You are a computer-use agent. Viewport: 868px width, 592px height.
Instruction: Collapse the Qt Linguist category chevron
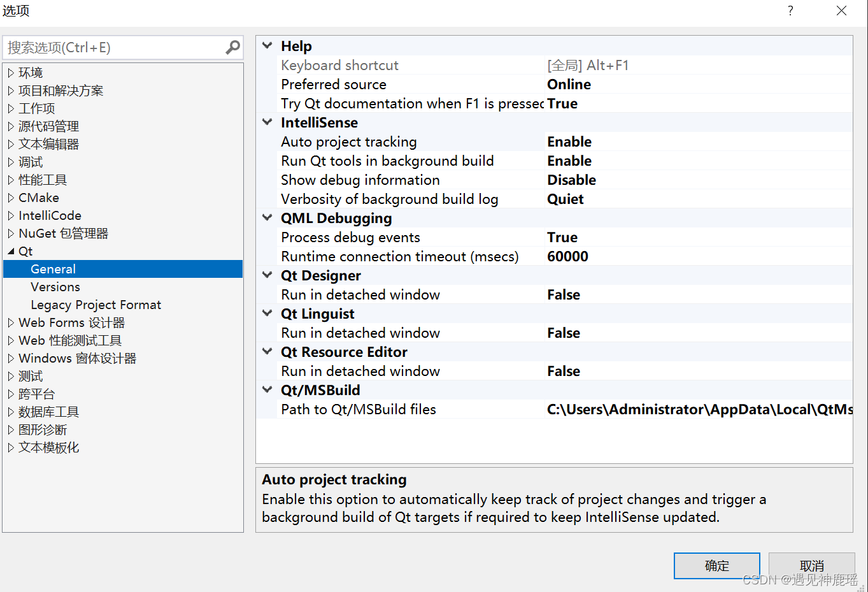(x=267, y=314)
